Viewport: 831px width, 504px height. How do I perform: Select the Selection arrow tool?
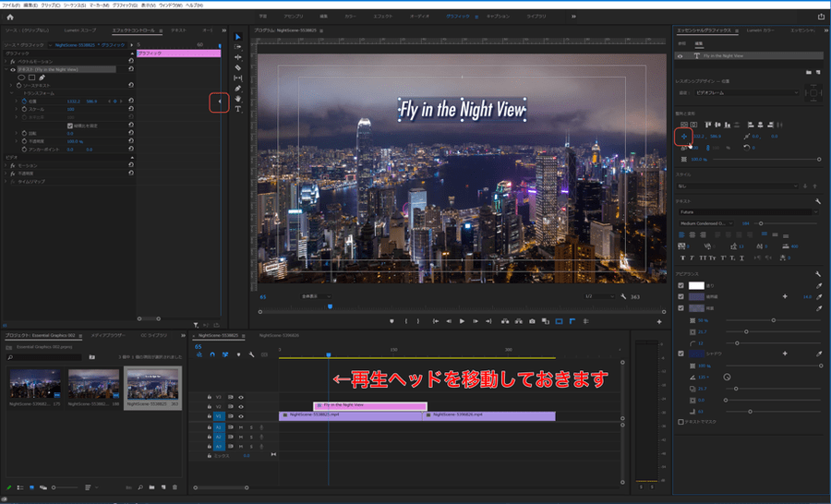point(237,37)
